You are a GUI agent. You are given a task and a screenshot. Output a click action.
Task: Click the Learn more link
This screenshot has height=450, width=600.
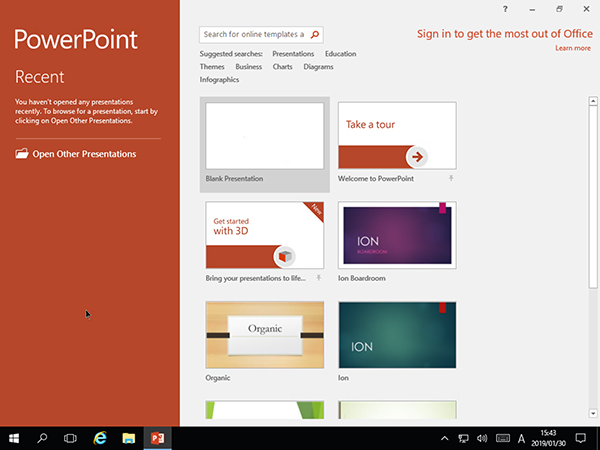(x=573, y=48)
